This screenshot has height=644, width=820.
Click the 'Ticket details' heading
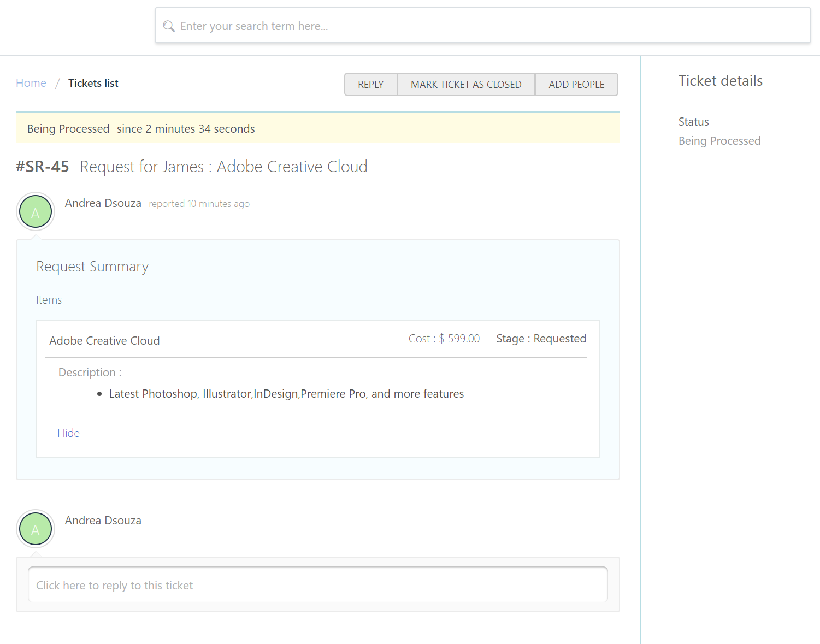tap(721, 81)
